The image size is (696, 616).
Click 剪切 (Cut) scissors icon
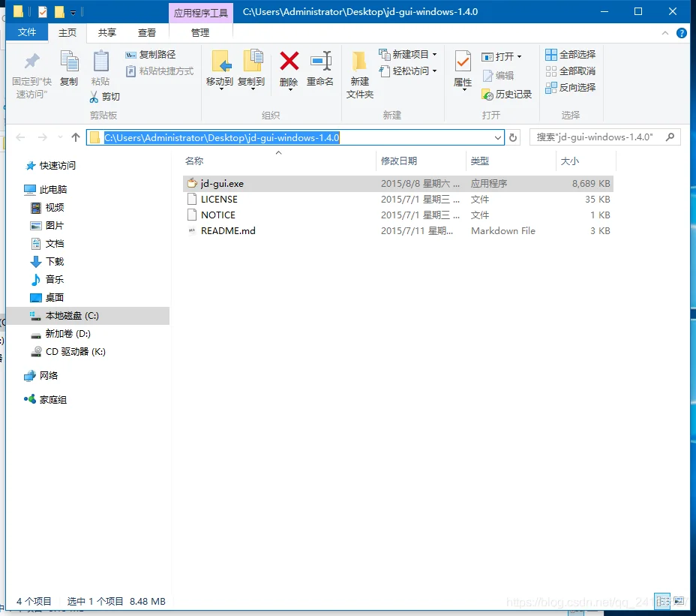94,96
